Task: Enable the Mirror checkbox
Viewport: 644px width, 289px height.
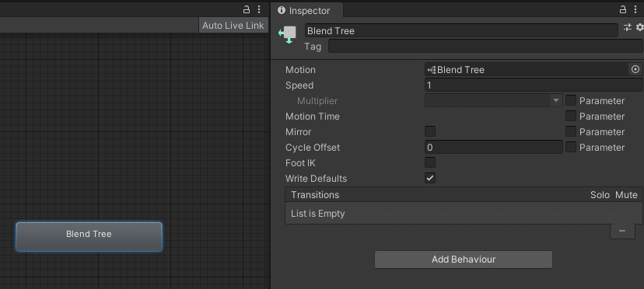Action: point(430,132)
